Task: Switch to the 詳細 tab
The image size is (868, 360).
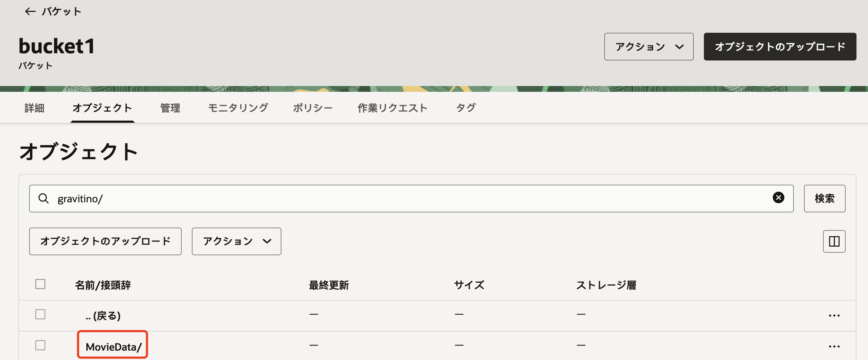Action: (35, 108)
